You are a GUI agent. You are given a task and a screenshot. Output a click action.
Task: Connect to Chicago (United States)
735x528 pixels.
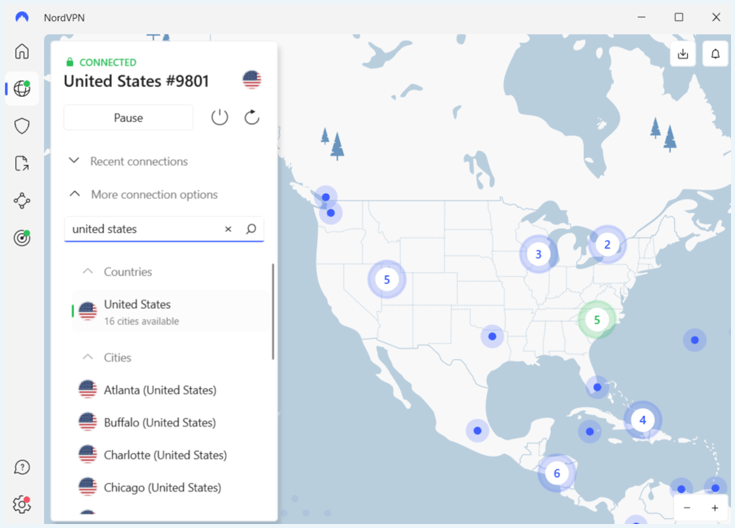coord(171,487)
